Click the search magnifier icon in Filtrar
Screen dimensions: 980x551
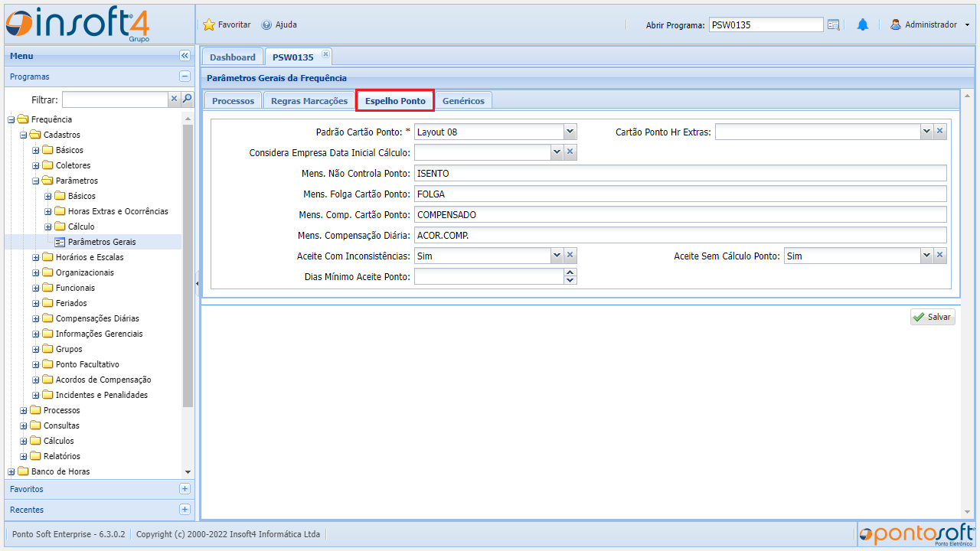pos(187,99)
